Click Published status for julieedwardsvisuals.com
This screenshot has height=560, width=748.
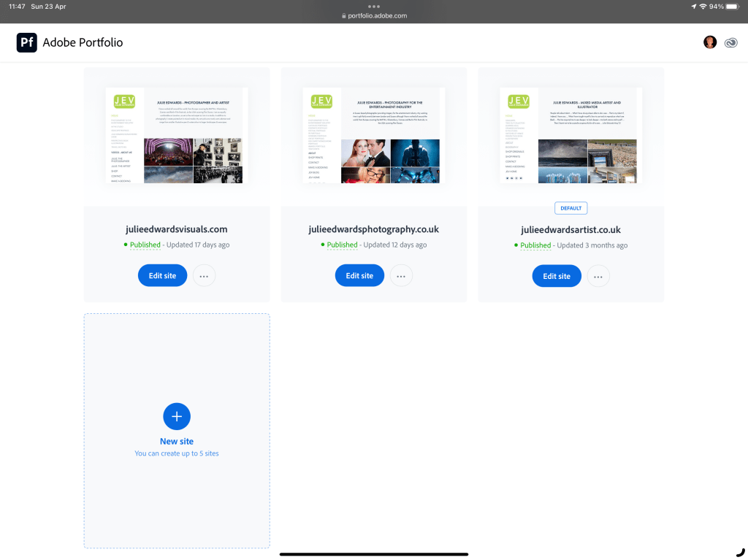(145, 245)
